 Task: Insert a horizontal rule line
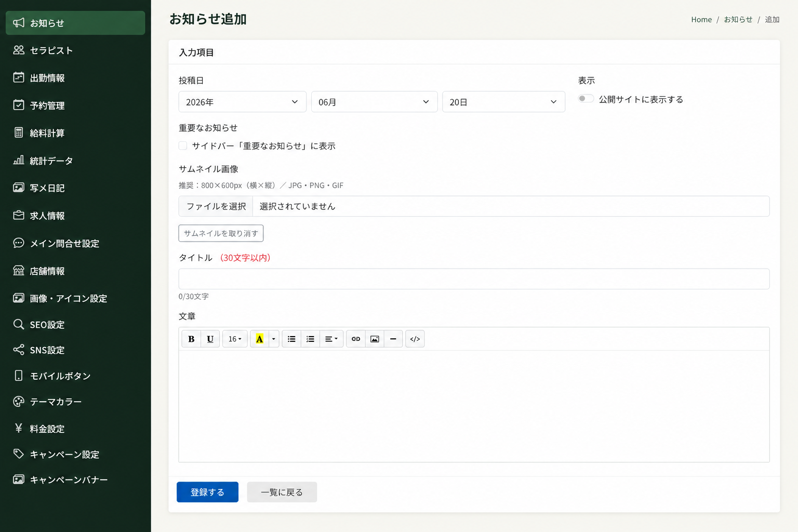tap(393, 339)
